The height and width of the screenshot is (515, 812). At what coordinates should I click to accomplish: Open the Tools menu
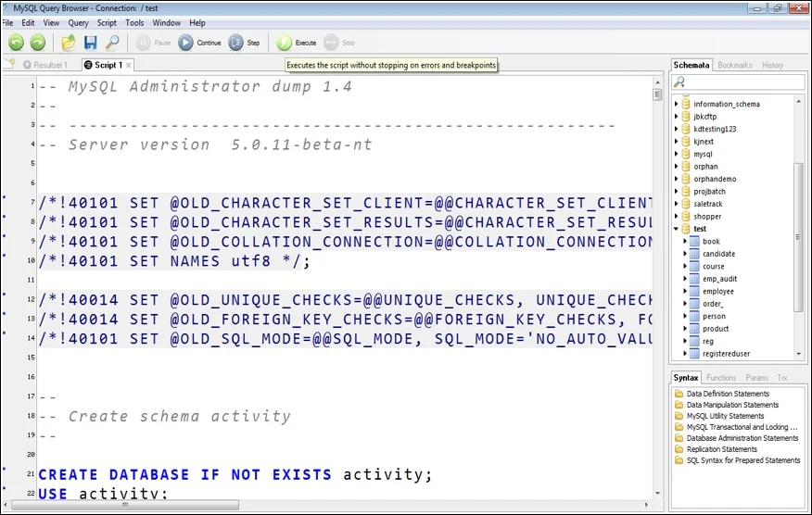(134, 23)
